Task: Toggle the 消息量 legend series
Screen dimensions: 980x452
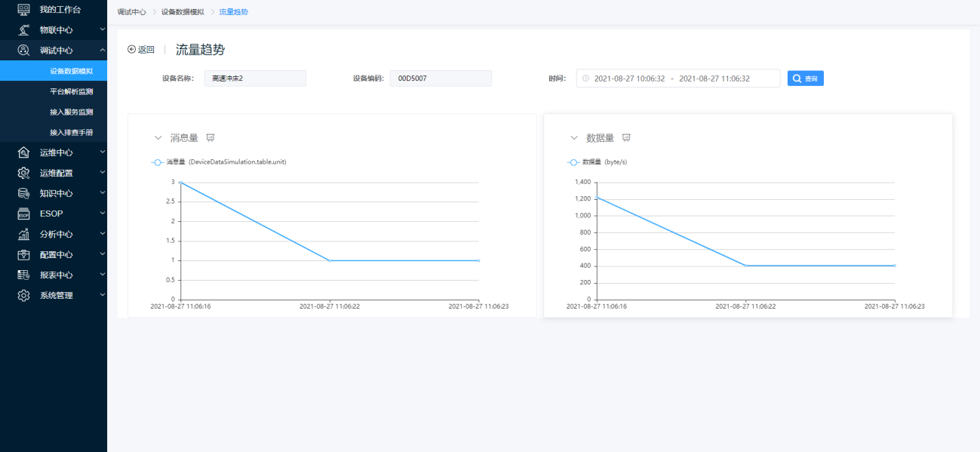Action: (219, 162)
